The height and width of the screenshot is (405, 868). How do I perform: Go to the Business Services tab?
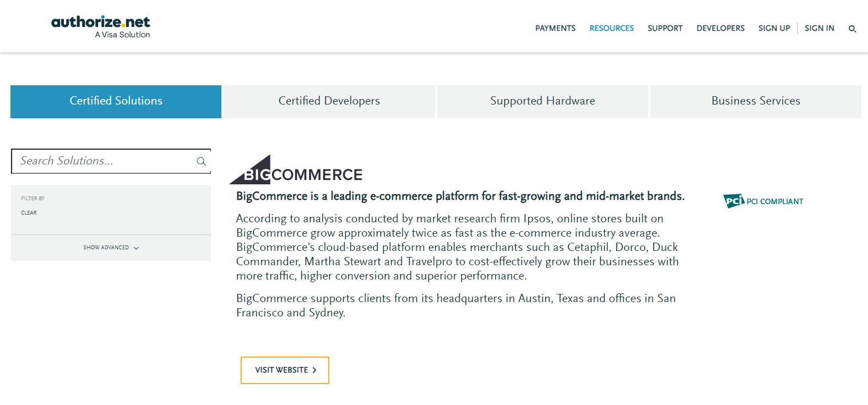[756, 101]
